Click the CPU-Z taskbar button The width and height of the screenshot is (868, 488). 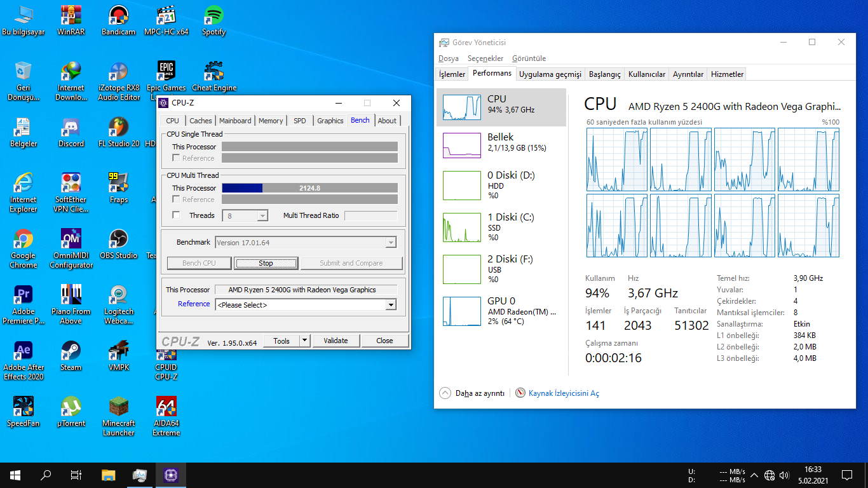(x=171, y=475)
